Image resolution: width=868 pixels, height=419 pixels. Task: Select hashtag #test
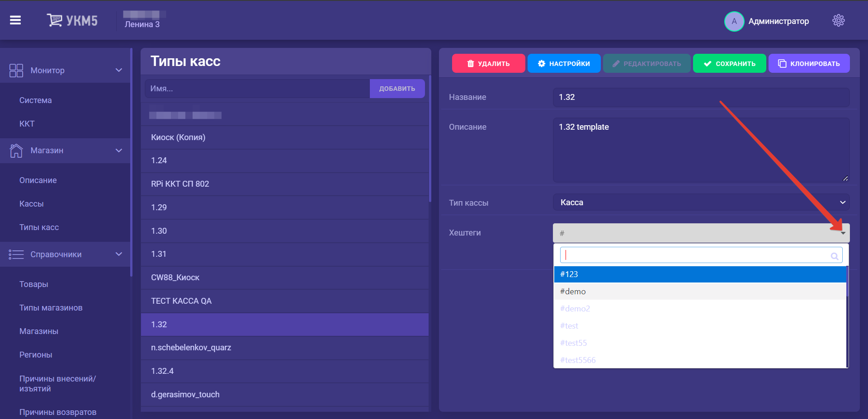click(x=700, y=326)
